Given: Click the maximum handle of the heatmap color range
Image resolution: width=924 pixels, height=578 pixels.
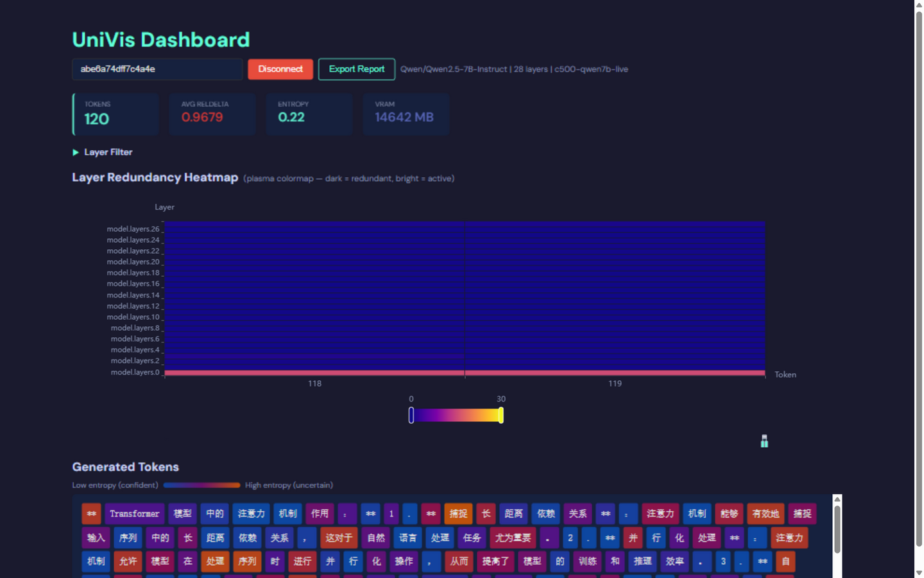Looking at the screenshot, I should [x=501, y=416].
